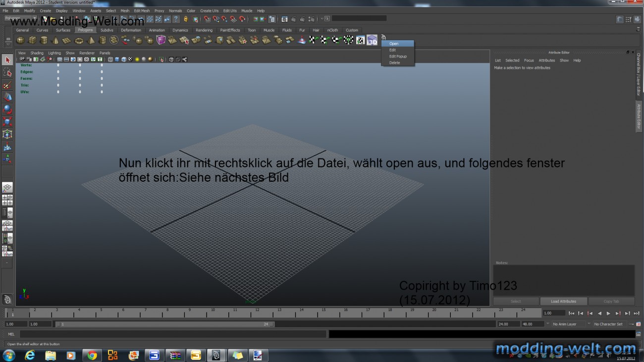Screen dimensions: 644x362
Task: Click the Windows Start button
Action: point(9,355)
